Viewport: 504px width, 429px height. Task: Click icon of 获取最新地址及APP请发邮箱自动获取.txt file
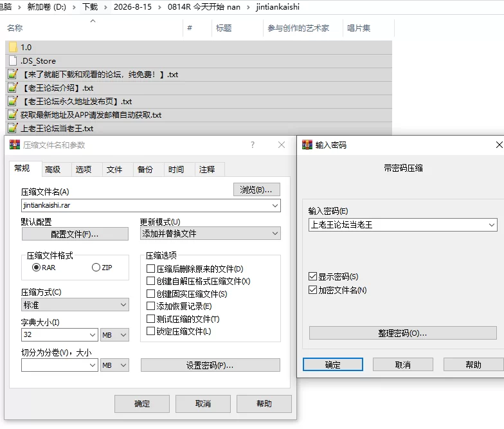[13, 114]
